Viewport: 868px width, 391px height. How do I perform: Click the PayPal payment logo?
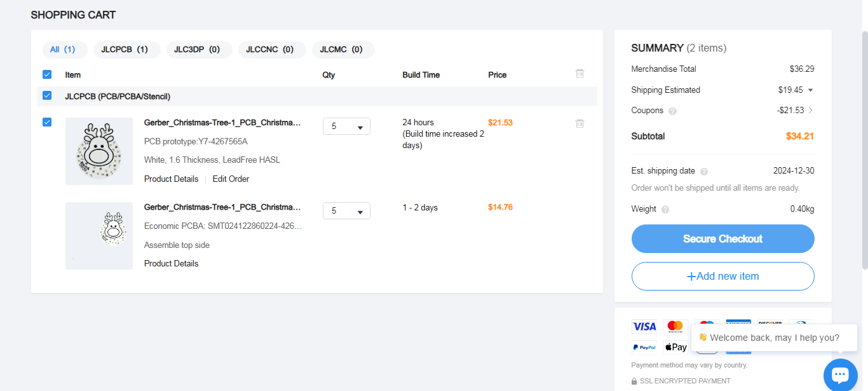644,347
